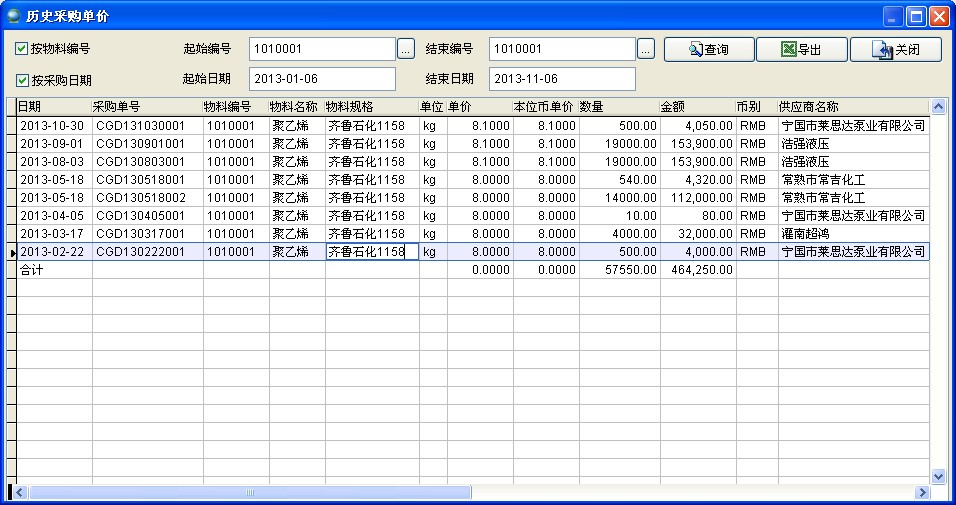Uncheck the 按采购日期 checkbox
The height and width of the screenshot is (505, 956).
(x=22, y=80)
